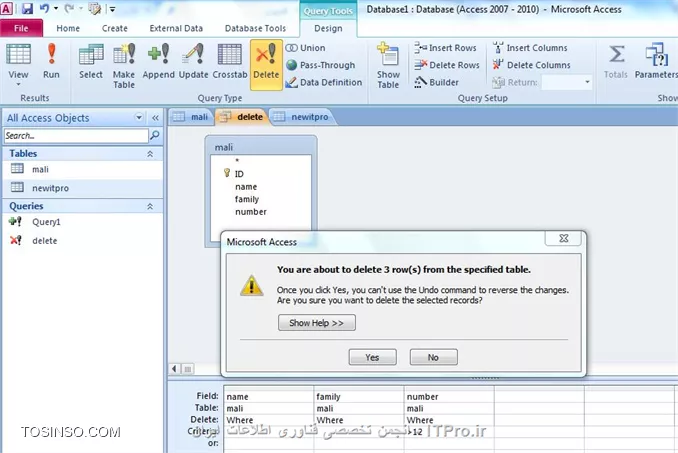The width and height of the screenshot is (678, 453).
Task: Select the asterisk field in mali table
Action: [x=237, y=162]
